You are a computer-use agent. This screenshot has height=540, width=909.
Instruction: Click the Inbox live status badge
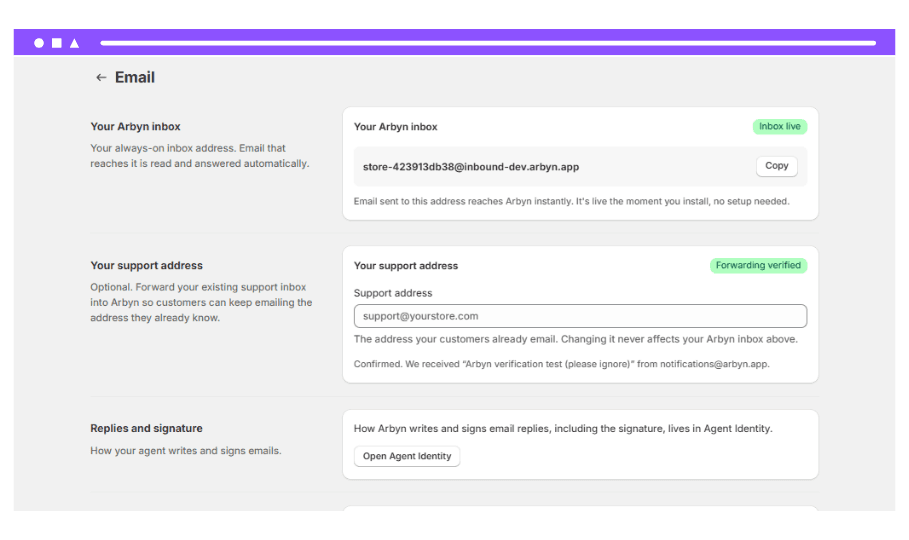pos(780,126)
